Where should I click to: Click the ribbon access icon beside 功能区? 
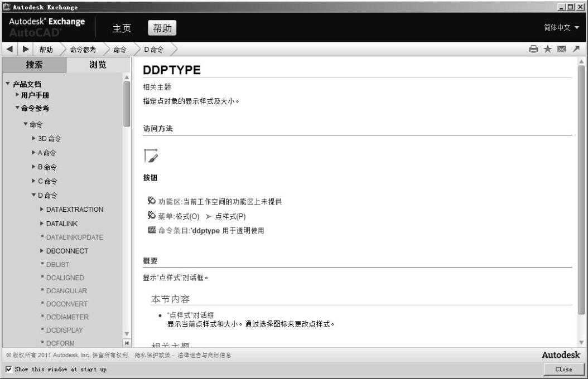[x=151, y=201]
